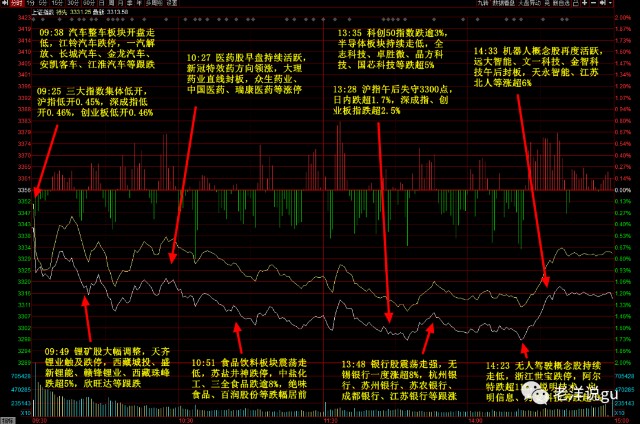Open the data info toolbar button
Screen dimensions: 640x424
[503, 3]
